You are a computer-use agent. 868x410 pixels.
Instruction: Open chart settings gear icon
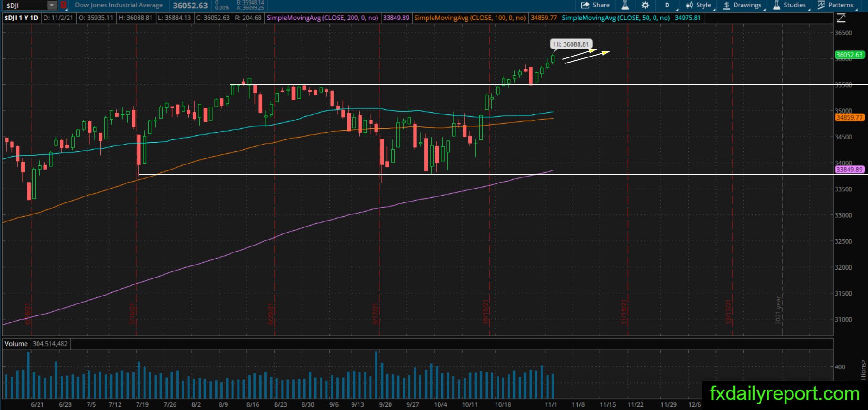[645, 5]
